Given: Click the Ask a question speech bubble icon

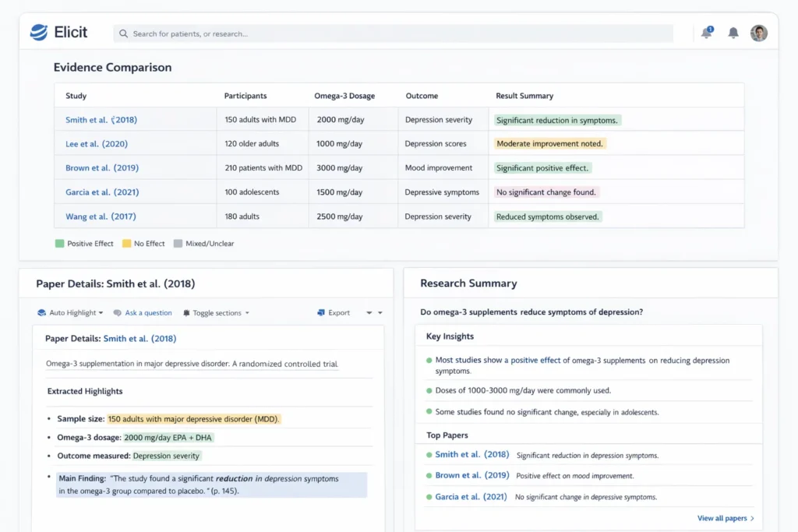Looking at the screenshot, I should pos(117,312).
